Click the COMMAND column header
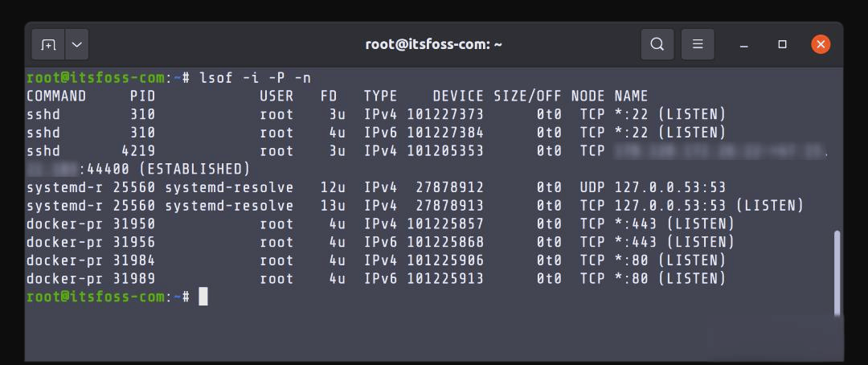This screenshot has width=868, height=365. pyautogui.click(x=56, y=96)
